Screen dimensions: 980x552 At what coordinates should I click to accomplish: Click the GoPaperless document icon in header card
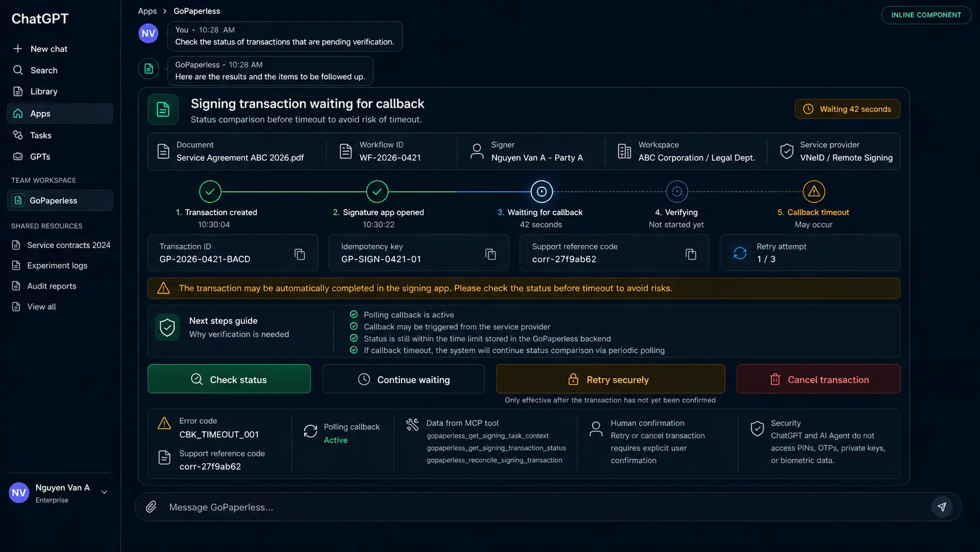163,109
